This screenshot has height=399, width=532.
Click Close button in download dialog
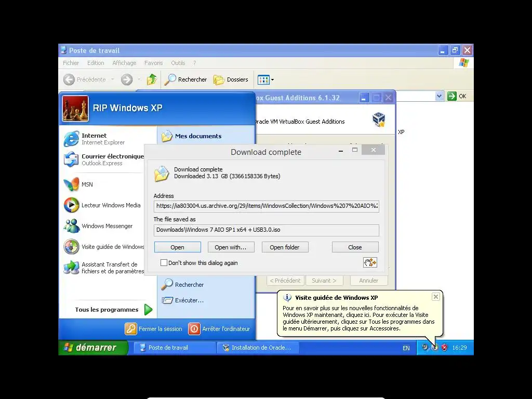tap(355, 247)
